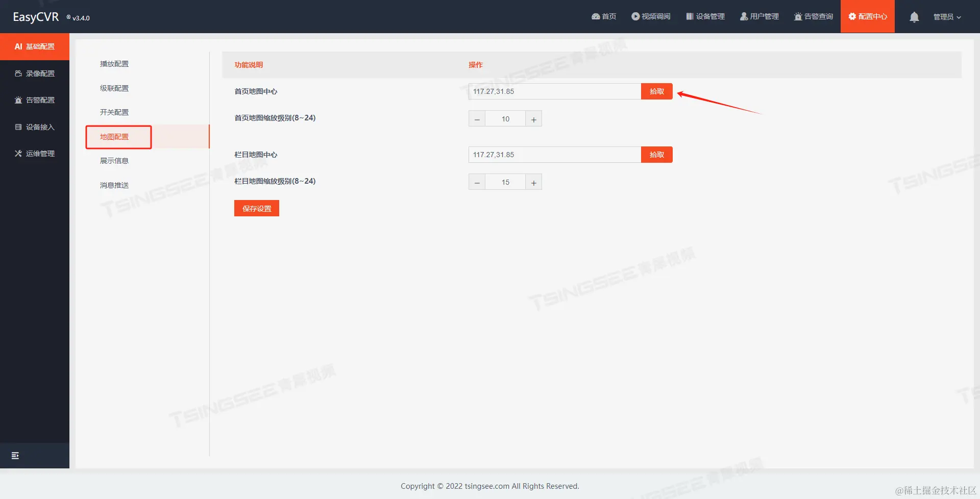Click the 保存设置 button
The image size is (980, 499).
257,208
